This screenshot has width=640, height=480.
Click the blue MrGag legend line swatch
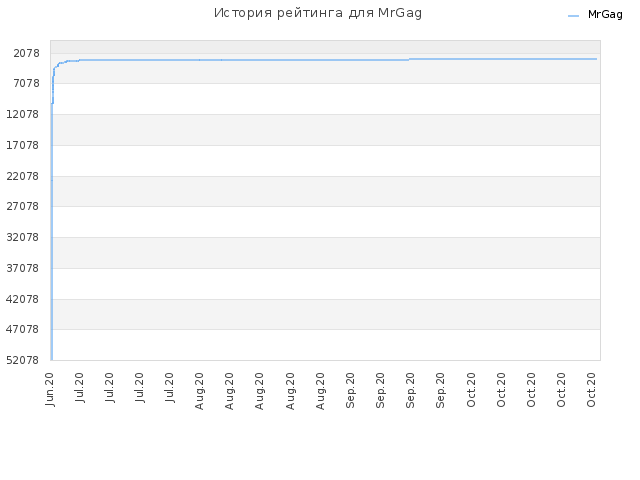click(x=573, y=16)
